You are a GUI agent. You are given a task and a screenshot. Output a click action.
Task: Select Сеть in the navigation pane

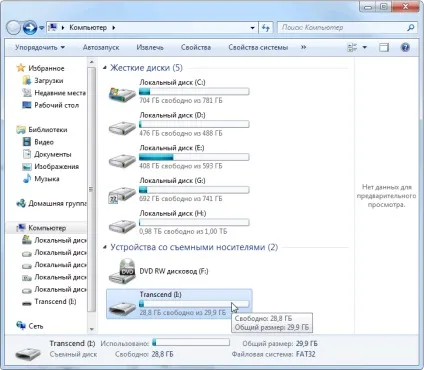[x=36, y=326]
